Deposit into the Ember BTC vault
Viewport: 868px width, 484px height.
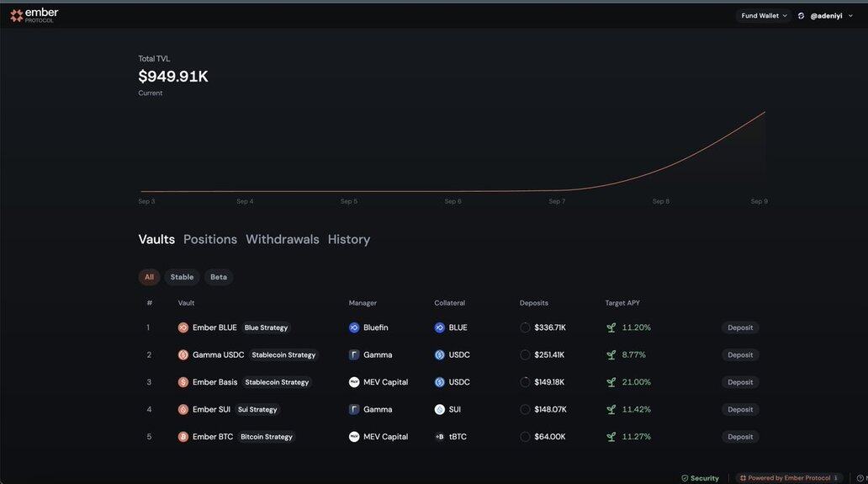[740, 437]
